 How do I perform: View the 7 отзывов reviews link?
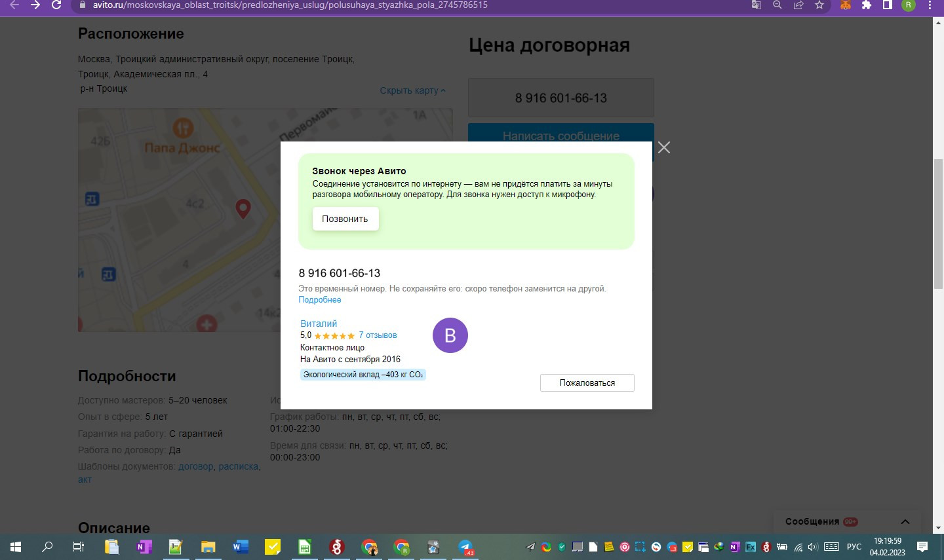point(378,335)
